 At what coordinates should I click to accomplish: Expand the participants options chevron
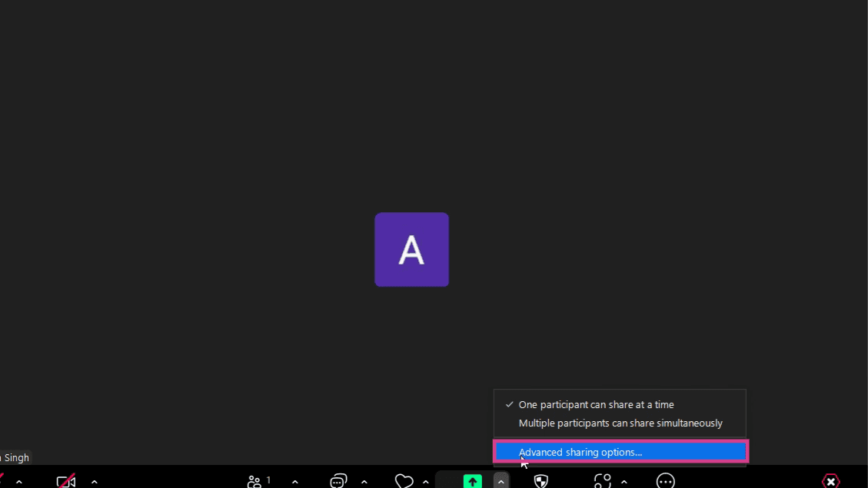coord(295,482)
